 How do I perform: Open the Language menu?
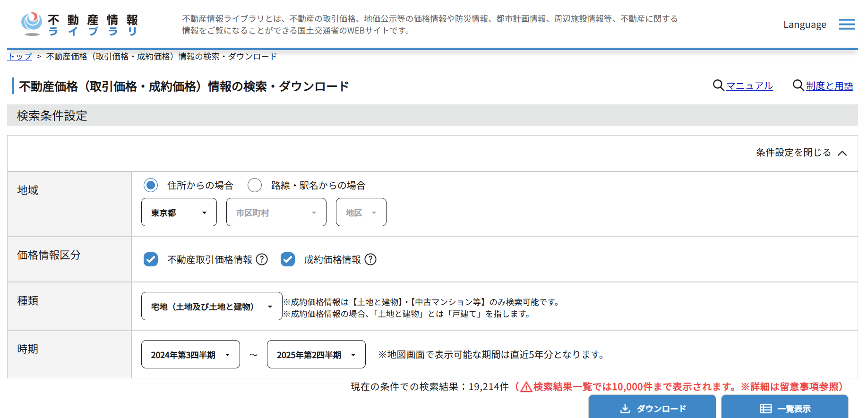click(x=804, y=25)
